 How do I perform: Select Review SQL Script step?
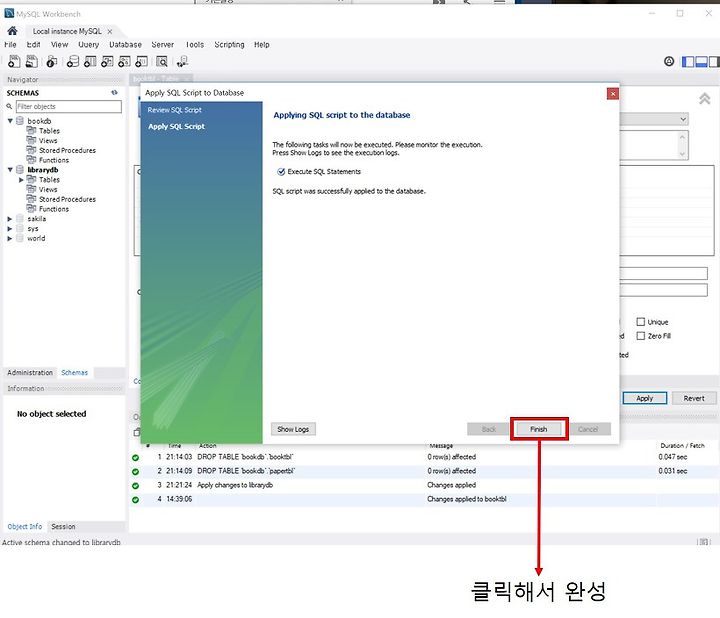point(174,110)
